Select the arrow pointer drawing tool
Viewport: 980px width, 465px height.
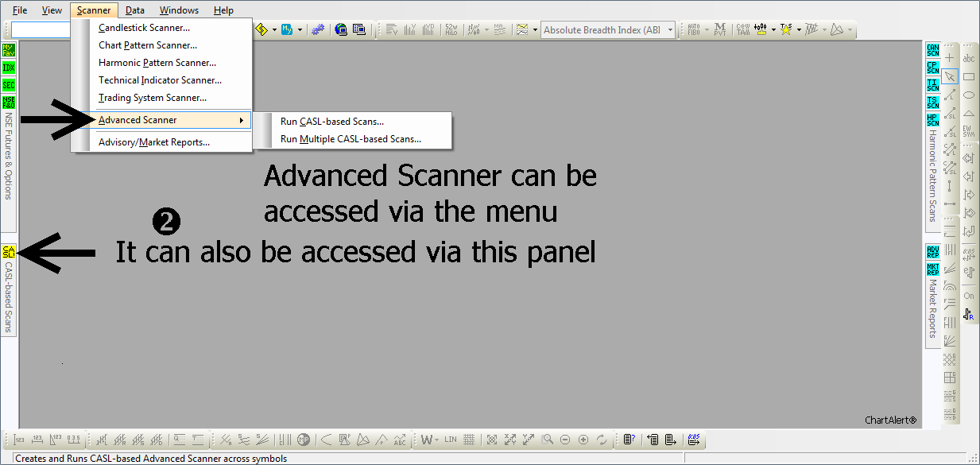(949, 76)
